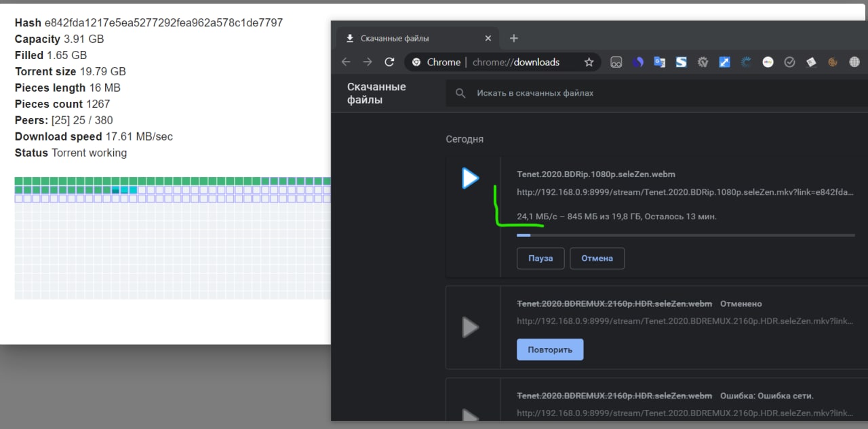This screenshot has height=429, width=868.
Task: Open the blue spinner circle extension icon
Action: pyautogui.click(x=746, y=62)
